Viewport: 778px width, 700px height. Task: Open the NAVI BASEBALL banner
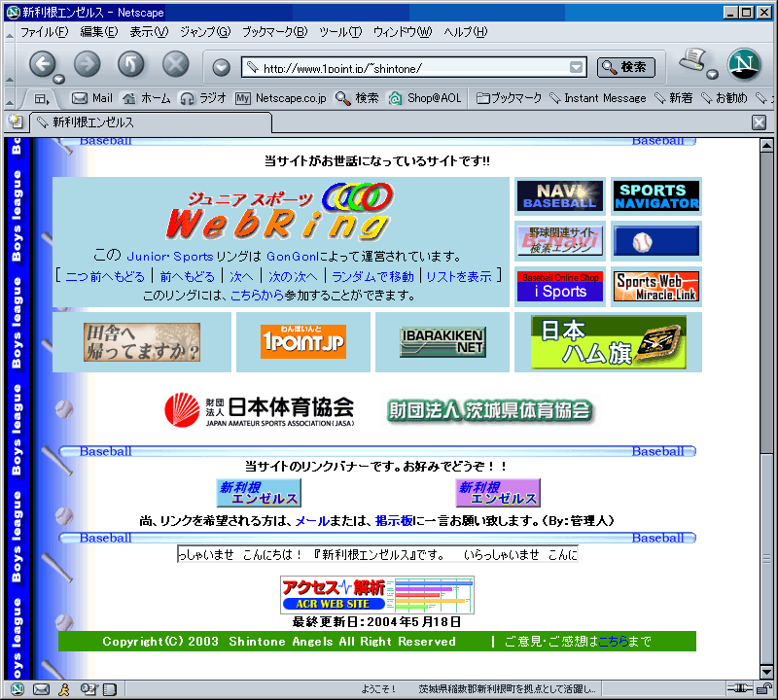[560, 196]
